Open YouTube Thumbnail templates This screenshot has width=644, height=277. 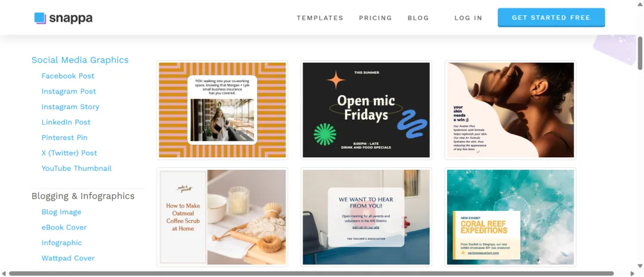(x=76, y=168)
